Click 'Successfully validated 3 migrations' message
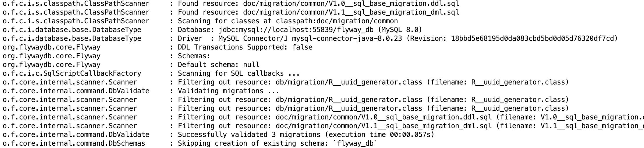This screenshot has height=148, width=644. pyautogui.click(x=249, y=135)
